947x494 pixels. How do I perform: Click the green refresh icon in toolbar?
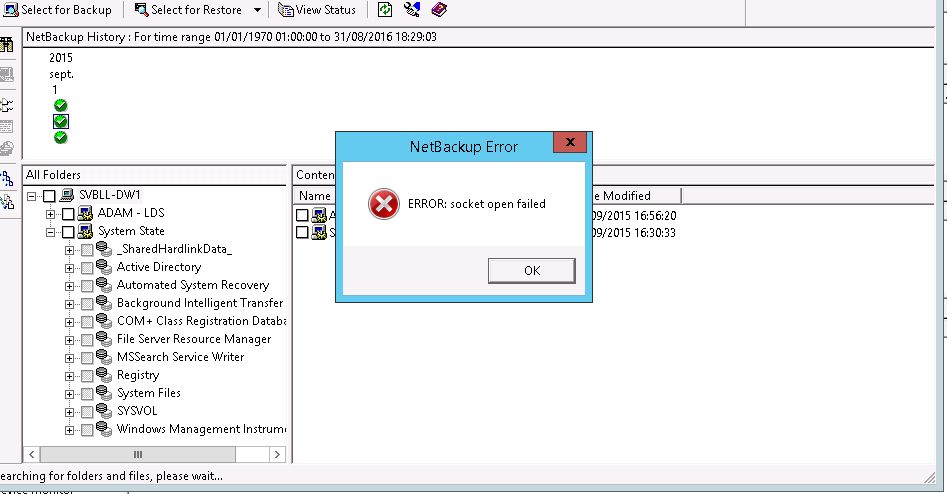pos(386,10)
